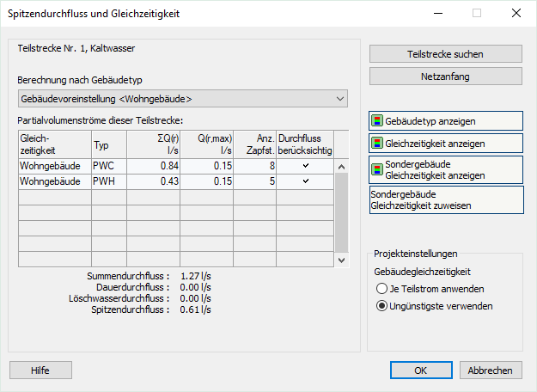The width and height of the screenshot is (537, 392).
Task: Click the table's vertical scrollbar track
Action: click(341, 213)
